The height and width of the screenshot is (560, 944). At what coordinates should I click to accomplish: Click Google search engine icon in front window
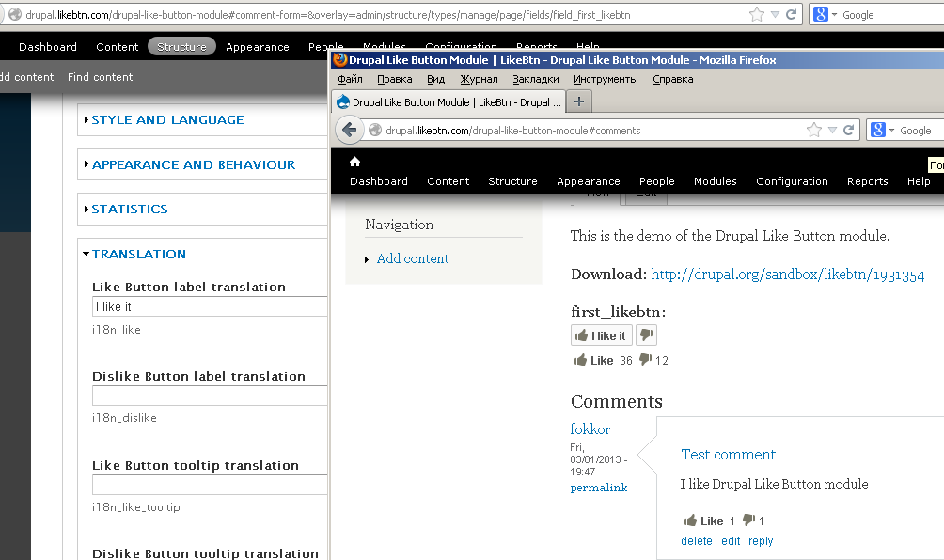point(878,130)
